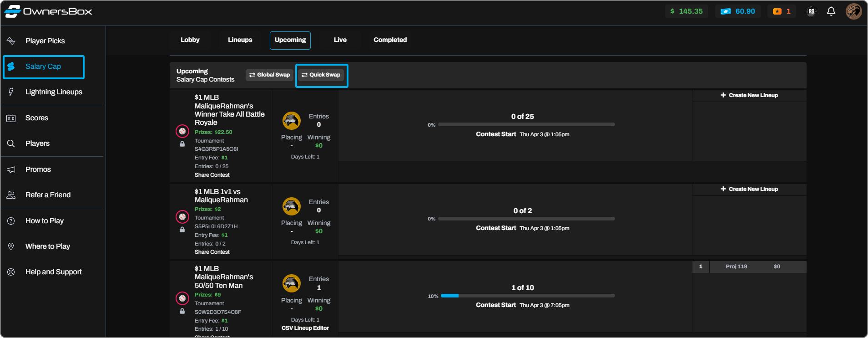Viewport: 868px width, 338px height.
Task: Switch to the Completed tab
Action: pyautogui.click(x=390, y=40)
